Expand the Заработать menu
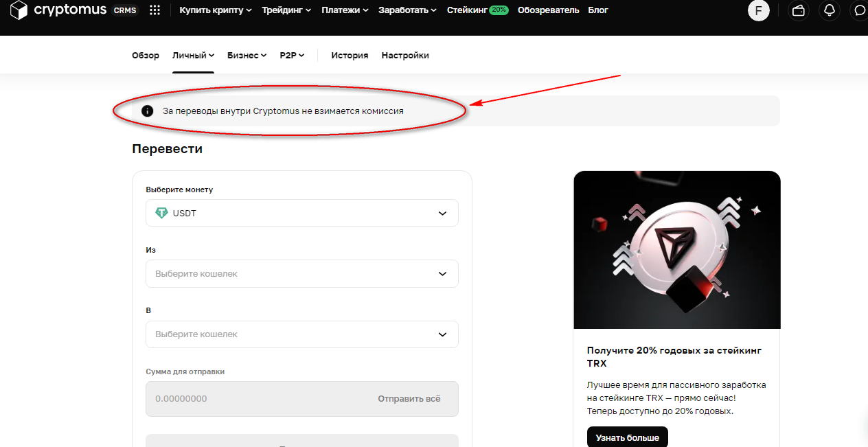Image resolution: width=868 pixels, height=447 pixels. coord(408,10)
